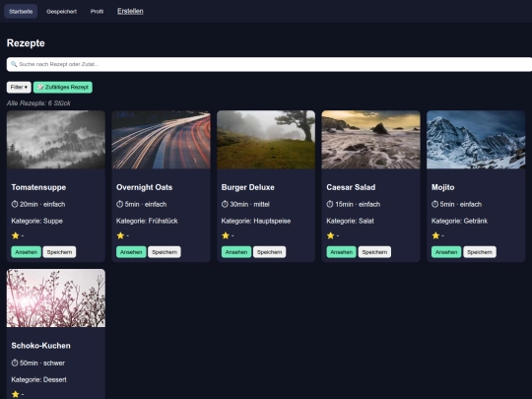Click Speichern on Overnight Oats card

point(165,252)
